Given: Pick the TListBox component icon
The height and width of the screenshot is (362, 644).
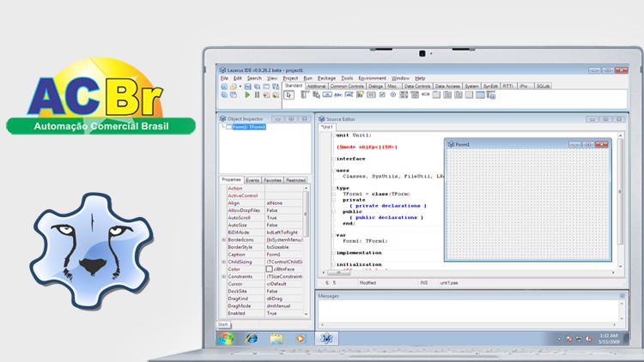Looking at the screenshot, I should coord(404,95).
